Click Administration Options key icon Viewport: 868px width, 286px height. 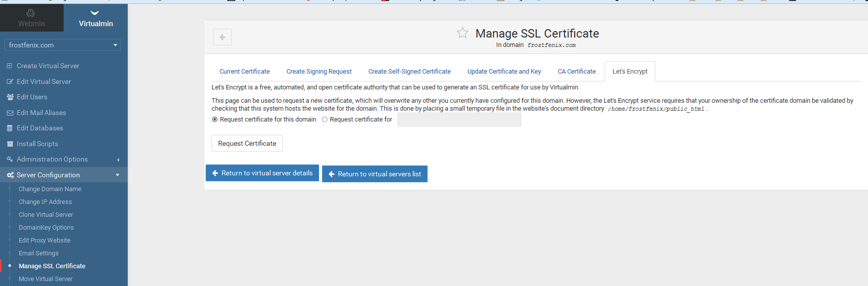(x=10, y=159)
